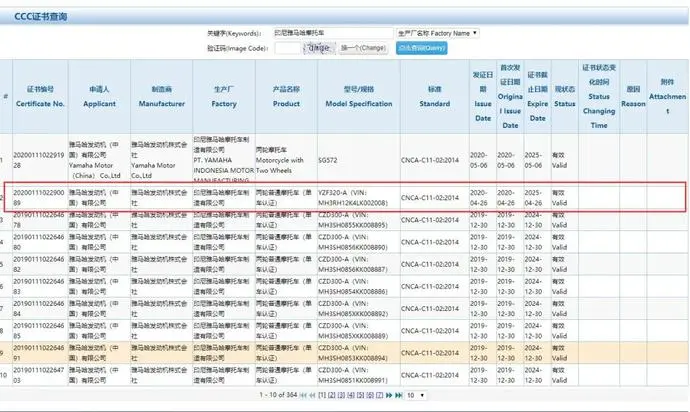Click the Factory column header
The image size is (690, 412).
(x=224, y=96)
